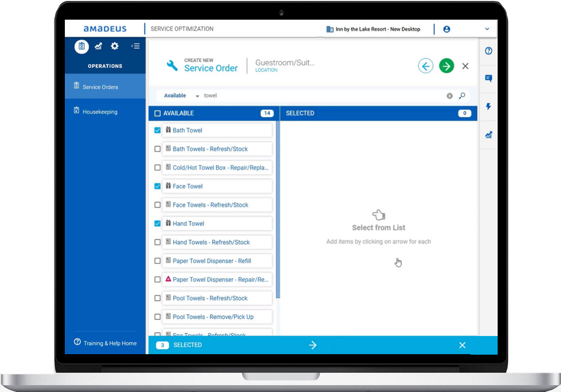This screenshot has width=561, height=392.
Task: Click the search field containing towel
Action: coord(322,95)
